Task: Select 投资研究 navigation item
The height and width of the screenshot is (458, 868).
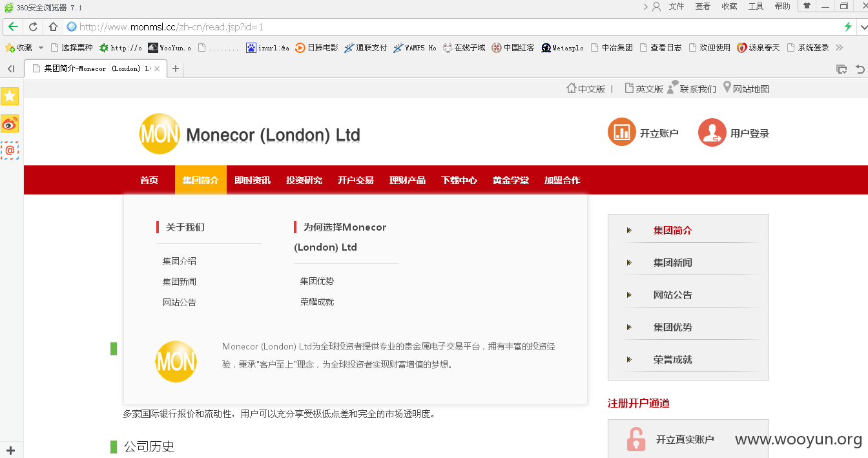Action: click(304, 180)
